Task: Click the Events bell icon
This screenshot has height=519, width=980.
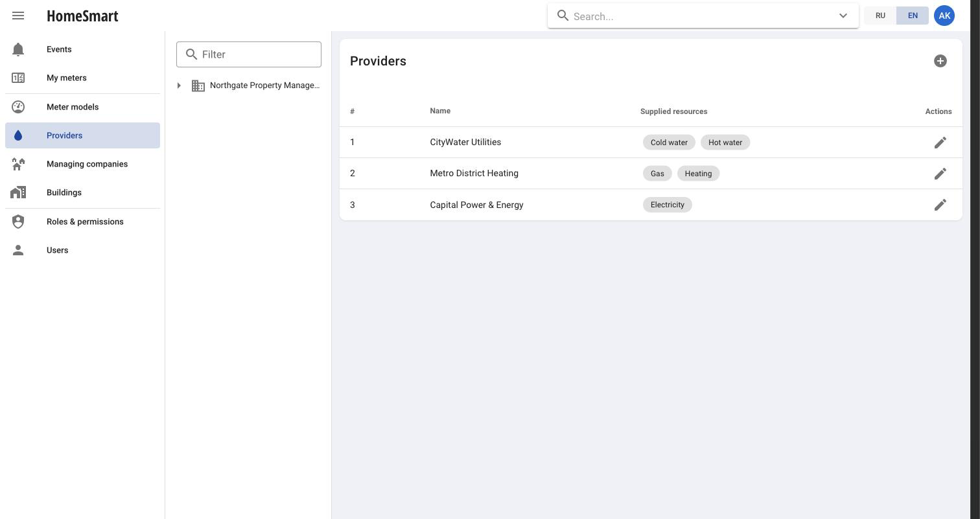Action: click(18, 49)
